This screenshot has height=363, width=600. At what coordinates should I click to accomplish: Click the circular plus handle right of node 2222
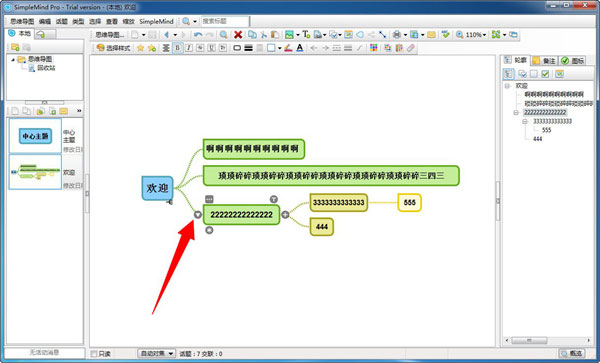click(285, 215)
